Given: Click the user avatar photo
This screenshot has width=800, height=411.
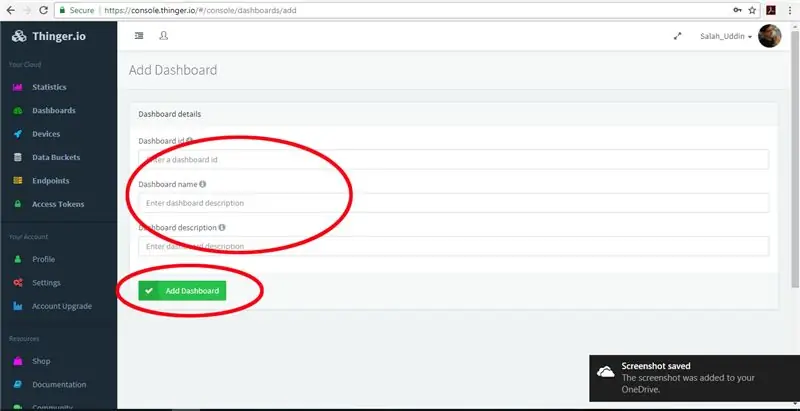Looking at the screenshot, I should pyautogui.click(x=770, y=36).
